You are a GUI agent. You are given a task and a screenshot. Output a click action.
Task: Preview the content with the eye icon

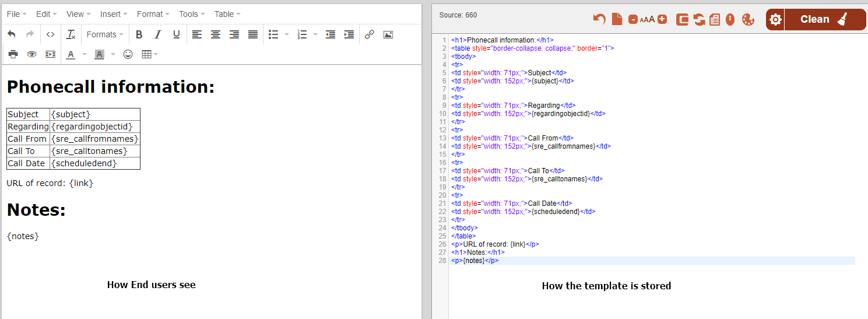[x=32, y=54]
